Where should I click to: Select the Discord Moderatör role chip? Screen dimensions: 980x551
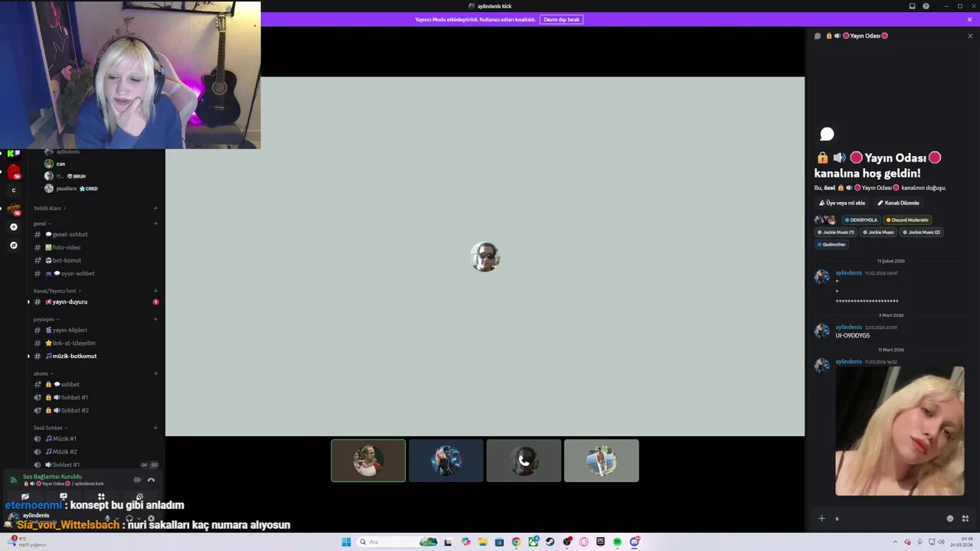[x=907, y=220]
